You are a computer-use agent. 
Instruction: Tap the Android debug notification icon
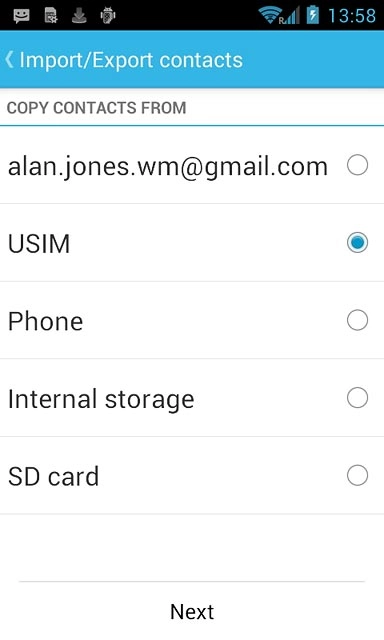(108, 16)
